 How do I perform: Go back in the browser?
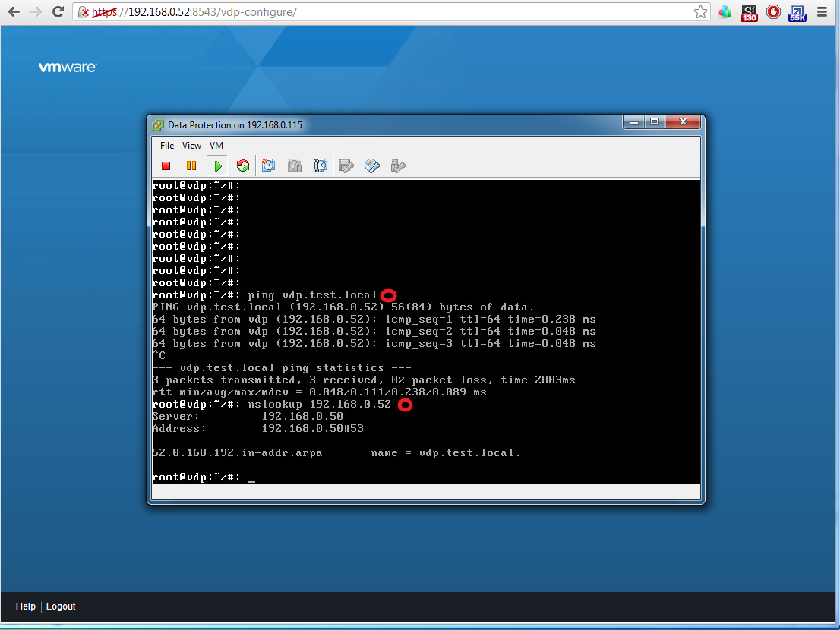14,12
